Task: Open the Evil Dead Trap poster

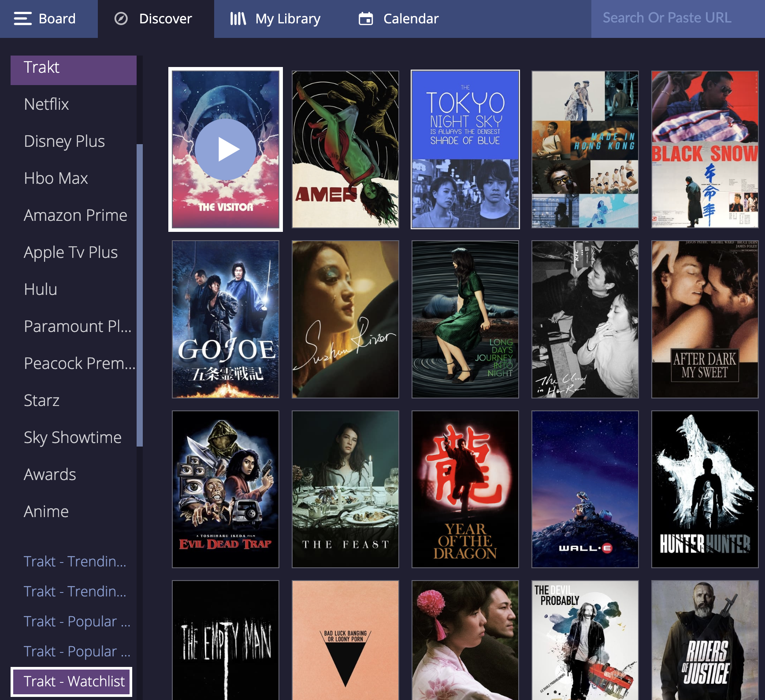Action: (x=226, y=489)
